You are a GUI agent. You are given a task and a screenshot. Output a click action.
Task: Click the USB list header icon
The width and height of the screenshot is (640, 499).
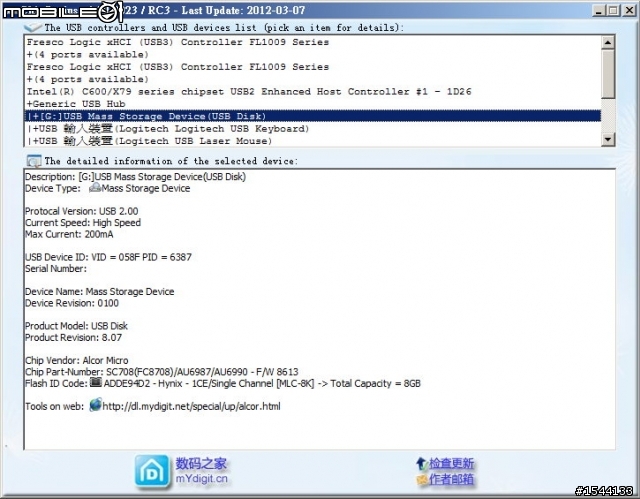pos(33,27)
